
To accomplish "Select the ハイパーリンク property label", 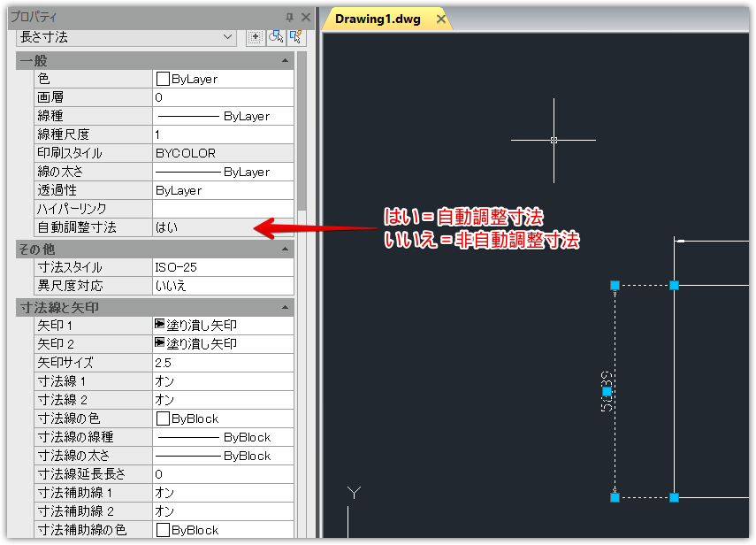I will [94, 209].
